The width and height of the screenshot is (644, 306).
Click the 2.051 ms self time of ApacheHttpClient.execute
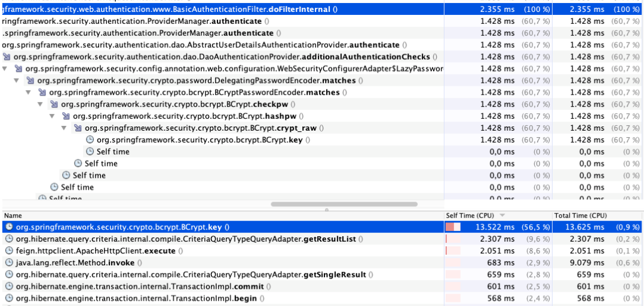tap(498, 251)
